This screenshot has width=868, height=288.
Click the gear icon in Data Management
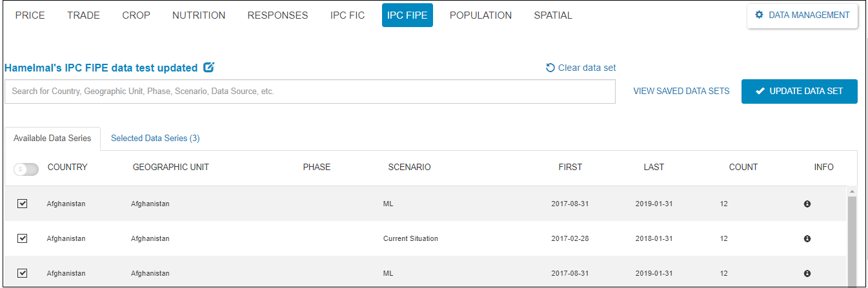click(759, 15)
